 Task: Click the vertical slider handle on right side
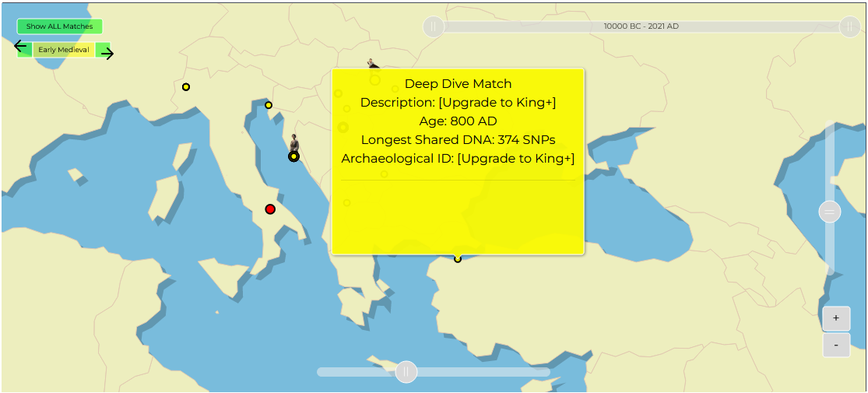point(829,212)
